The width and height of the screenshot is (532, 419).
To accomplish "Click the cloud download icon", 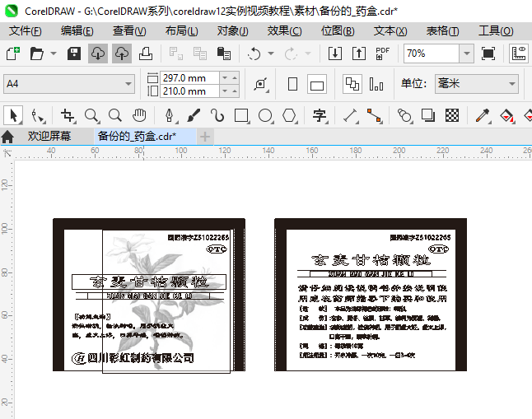I will coord(98,54).
